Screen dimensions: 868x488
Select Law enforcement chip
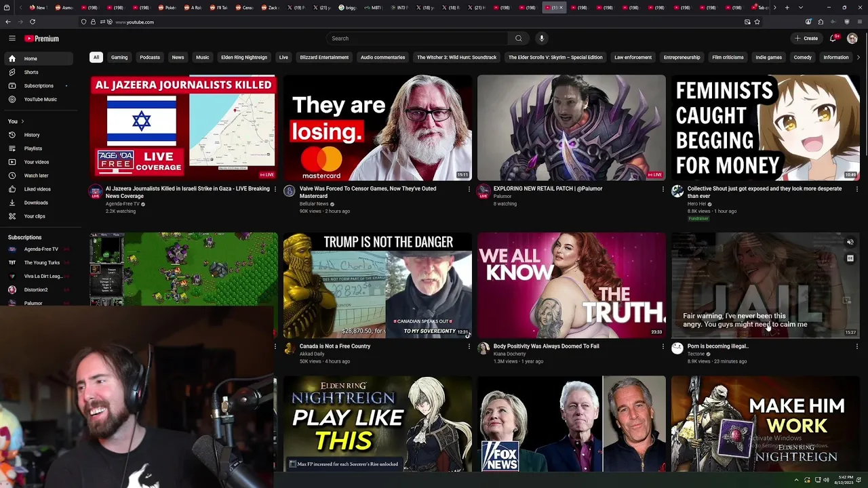(x=633, y=58)
